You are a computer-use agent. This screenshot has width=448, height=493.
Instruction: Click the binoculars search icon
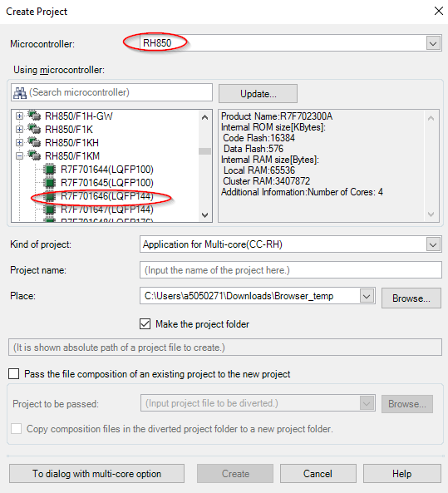click(20, 93)
